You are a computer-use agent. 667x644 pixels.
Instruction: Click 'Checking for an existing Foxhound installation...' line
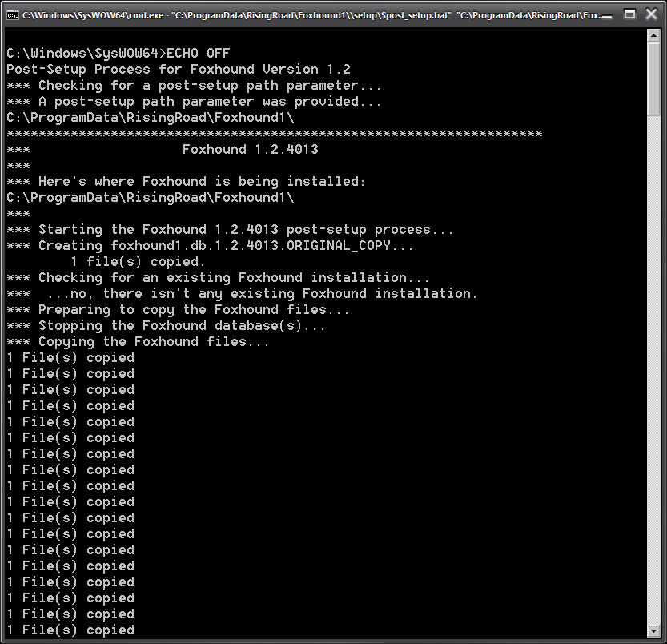(x=219, y=277)
